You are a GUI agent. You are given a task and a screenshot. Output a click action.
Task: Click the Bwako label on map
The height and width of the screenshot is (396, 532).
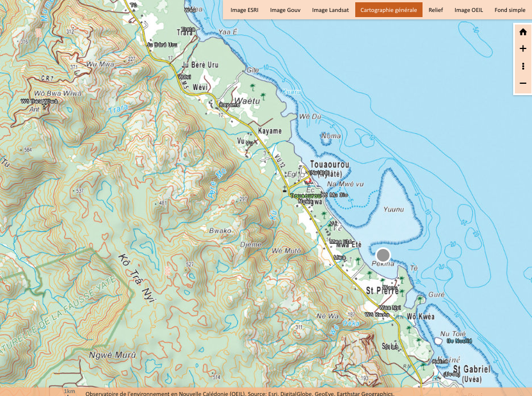pos(220,231)
